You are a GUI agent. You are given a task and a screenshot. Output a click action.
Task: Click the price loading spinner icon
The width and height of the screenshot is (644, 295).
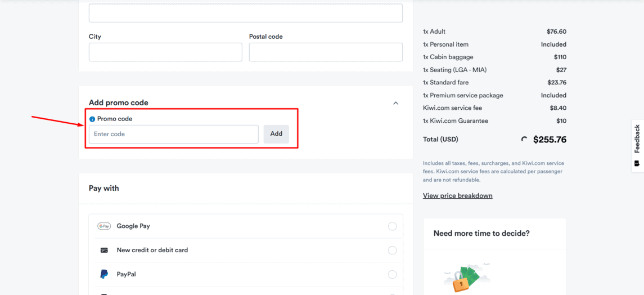(x=524, y=139)
